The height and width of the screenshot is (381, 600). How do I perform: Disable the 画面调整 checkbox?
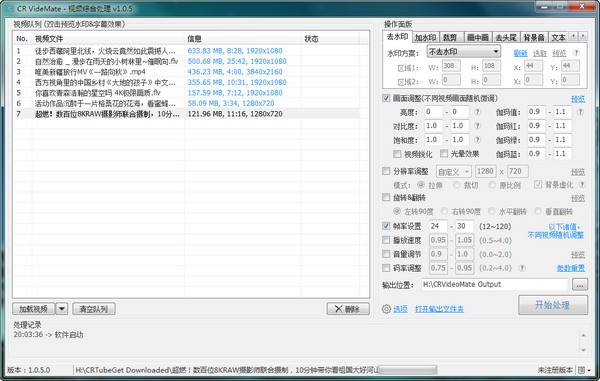[386, 98]
